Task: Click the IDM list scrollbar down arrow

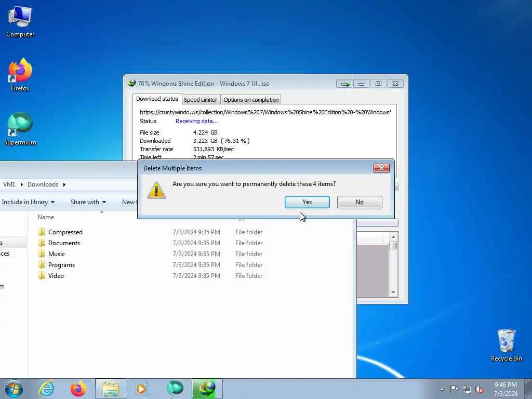Action: (393, 292)
